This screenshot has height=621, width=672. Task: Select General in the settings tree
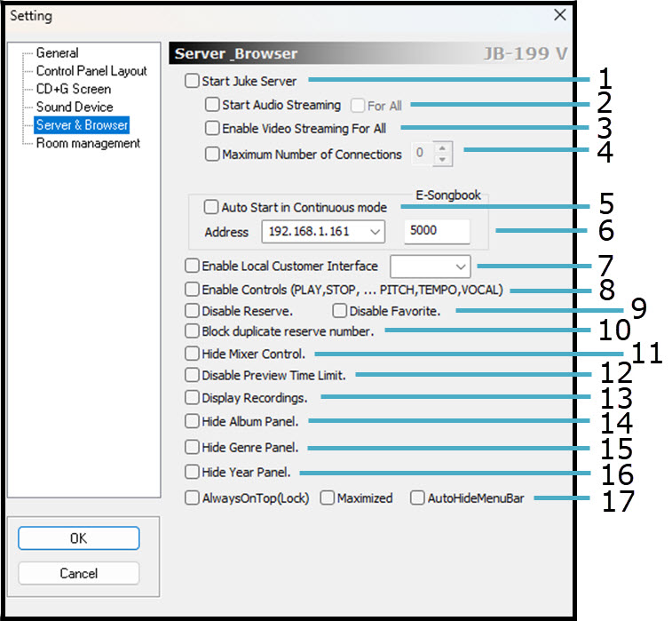tap(57, 53)
